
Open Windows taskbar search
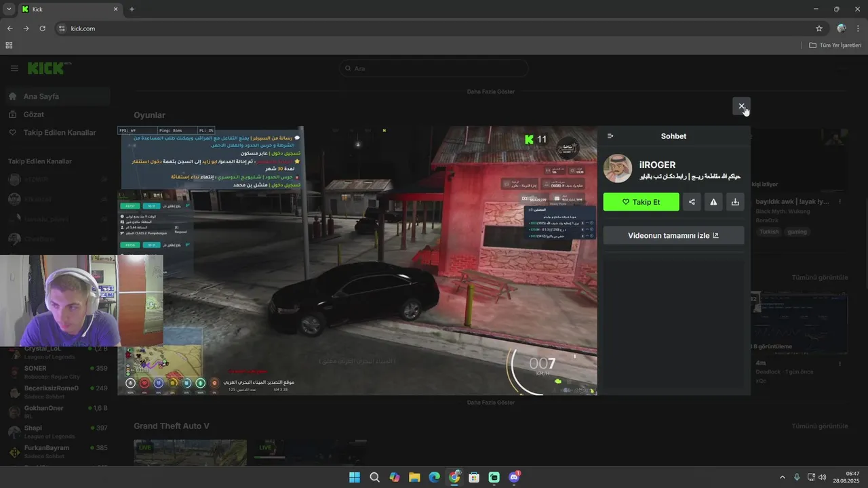click(374, 477)
